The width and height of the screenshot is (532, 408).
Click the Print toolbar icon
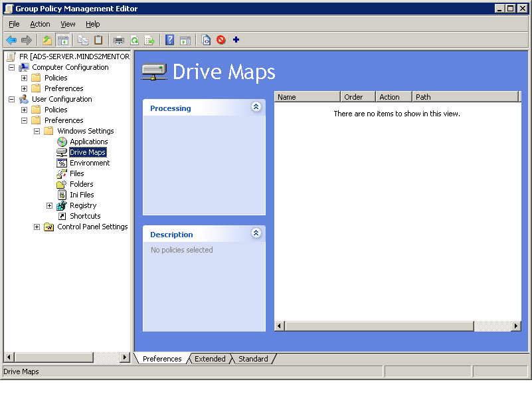[119, 40]
